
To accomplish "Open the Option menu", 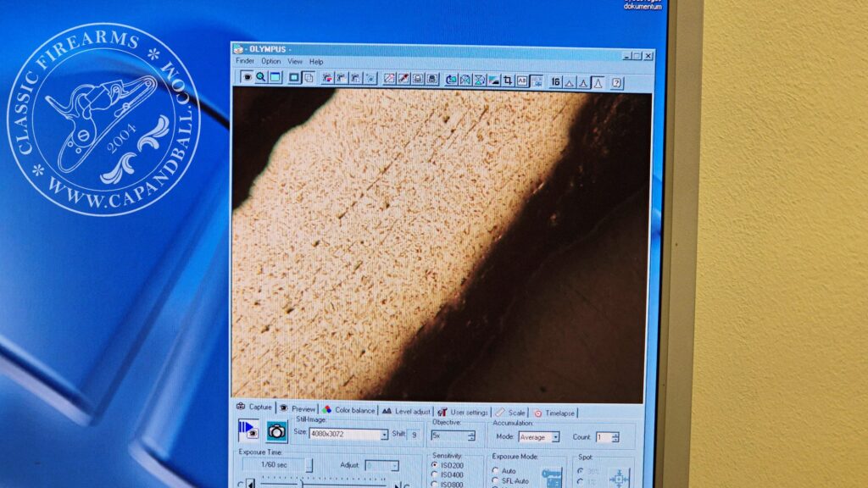I will 270,61.
